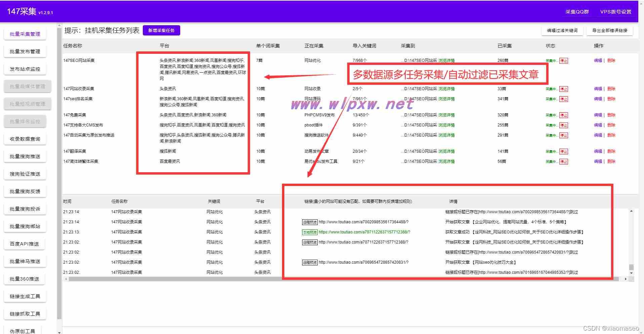This screenshot has height=334, width=644.
Task: Open 浏览详情 for 147免费采集
Action: point(446,115)
